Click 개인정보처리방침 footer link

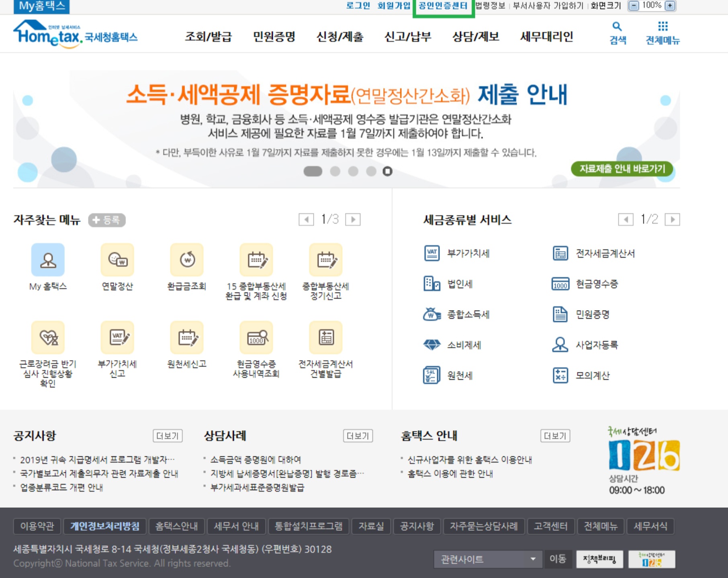tap(105, 526)
